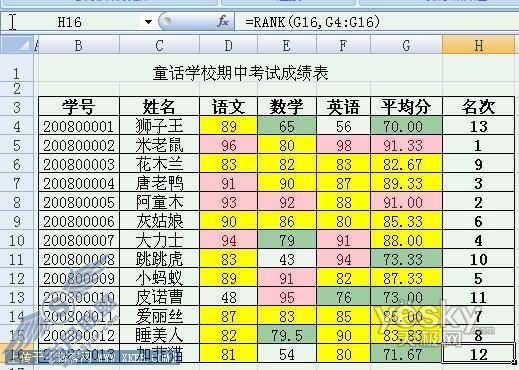
Task: Click the name cell 睡美人
Action: point(159,335)
